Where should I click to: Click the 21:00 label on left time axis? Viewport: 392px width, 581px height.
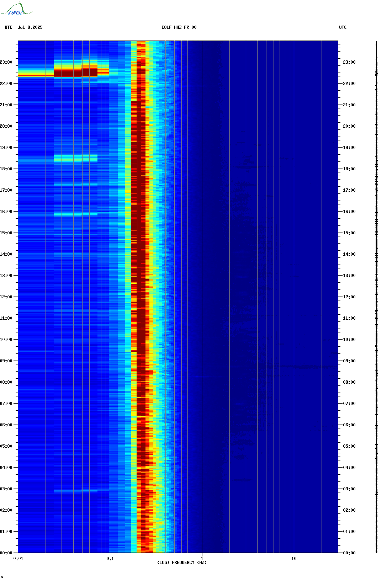(x=6, y=105)
